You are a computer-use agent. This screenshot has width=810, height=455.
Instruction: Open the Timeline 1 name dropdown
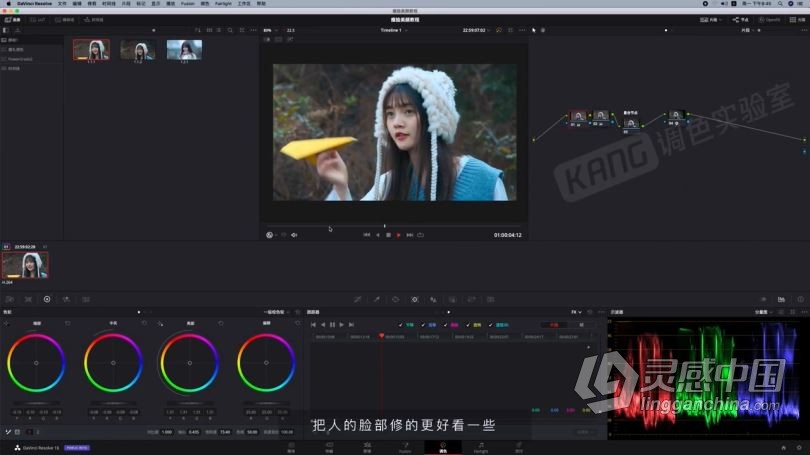394,30
